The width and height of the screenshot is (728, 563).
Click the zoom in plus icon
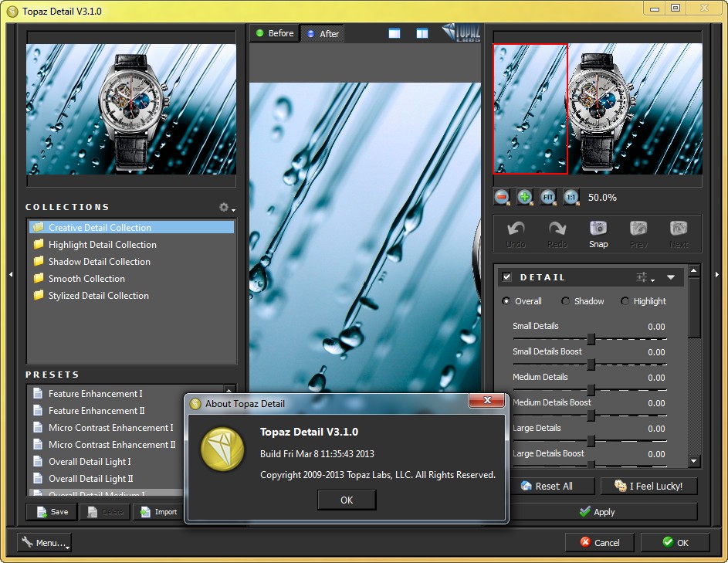click(525, 198)
